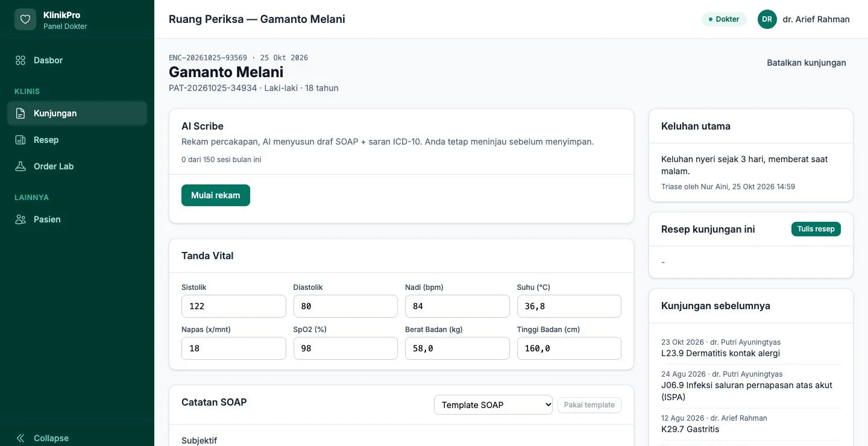Open previous visit K29.7 Gastritis
868x446 pixels.
[751, 424]
